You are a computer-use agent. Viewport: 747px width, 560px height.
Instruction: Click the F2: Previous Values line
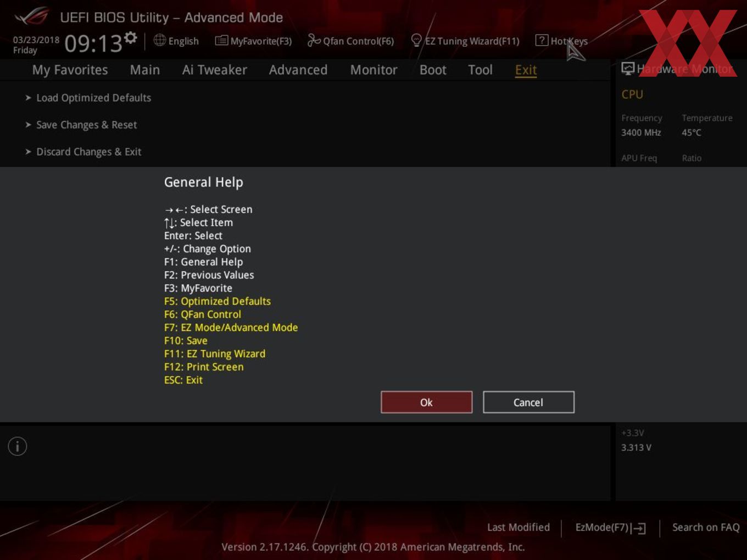point(209,275)
